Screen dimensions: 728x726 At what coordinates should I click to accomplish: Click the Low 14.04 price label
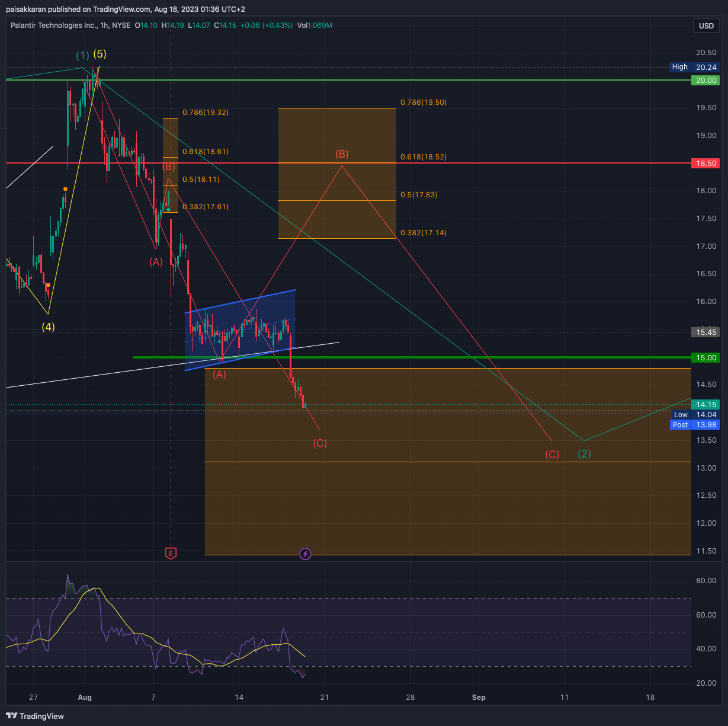pyautogui.click(x=694, y=415)
